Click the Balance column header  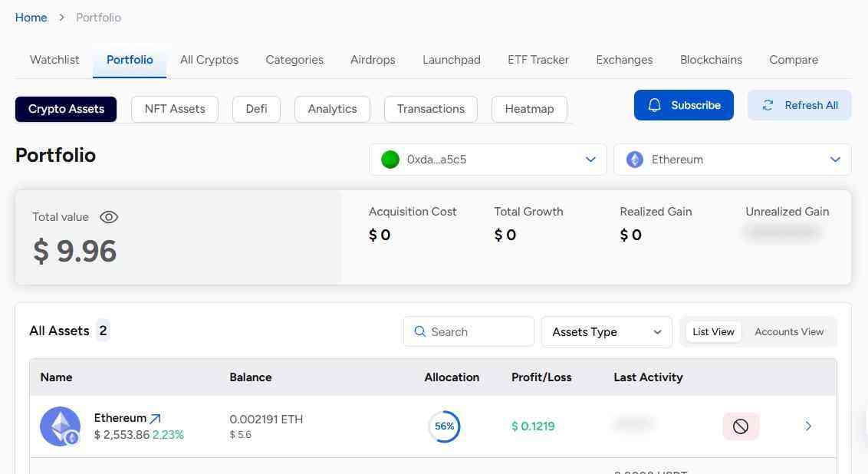(250, 377)
